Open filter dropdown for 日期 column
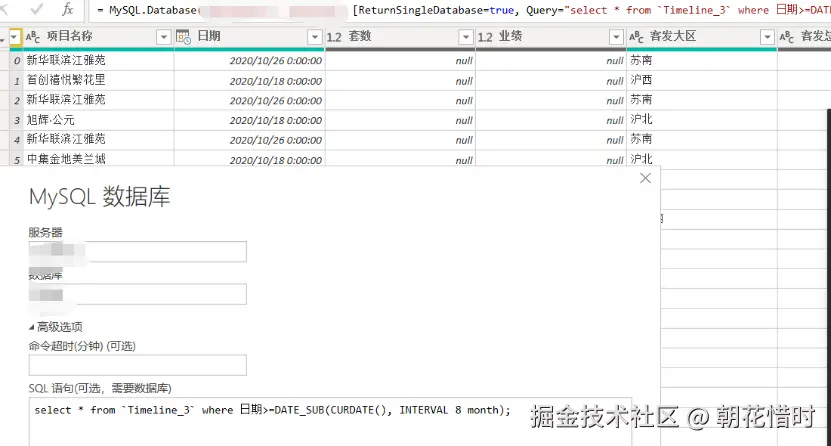 tap(315, 37)
